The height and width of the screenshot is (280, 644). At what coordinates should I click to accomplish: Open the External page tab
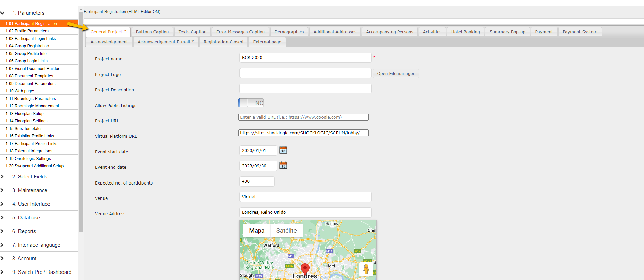point(267,42)
